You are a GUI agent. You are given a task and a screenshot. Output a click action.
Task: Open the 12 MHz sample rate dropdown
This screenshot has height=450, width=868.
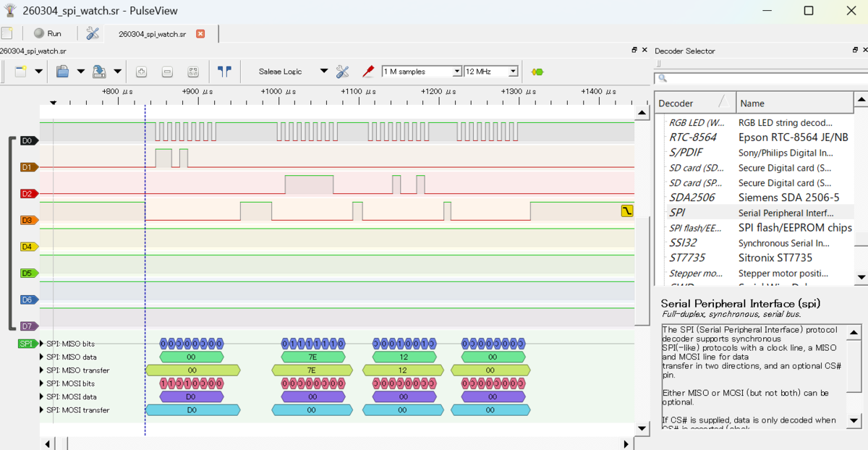(x=492, y=72)
